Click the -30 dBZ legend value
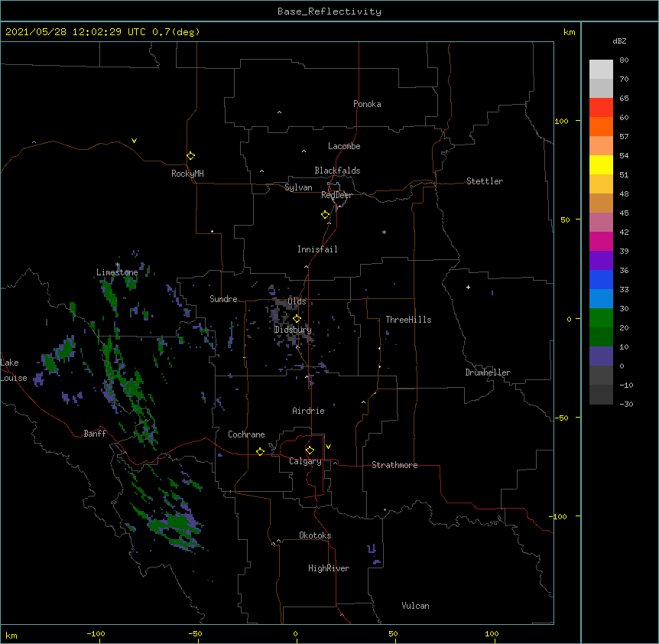The image size is (659, 644). [626, 405]
